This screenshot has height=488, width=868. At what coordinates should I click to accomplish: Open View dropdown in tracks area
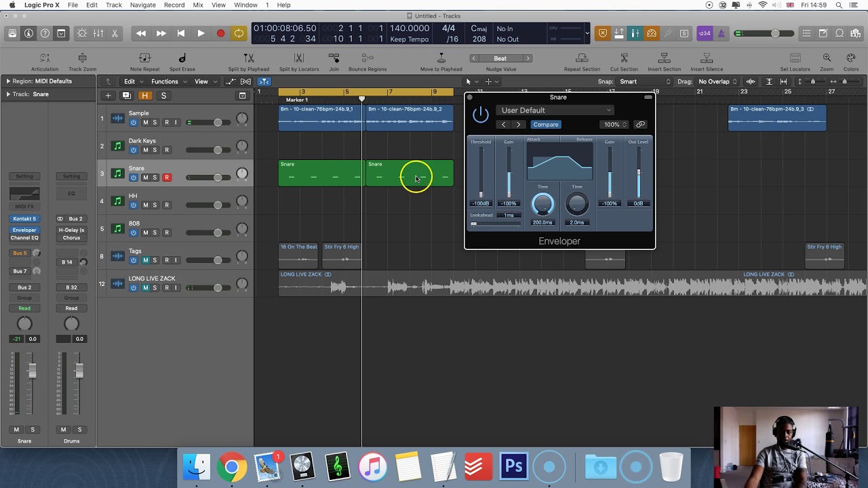pyautogui.click(x=205, y=81)
